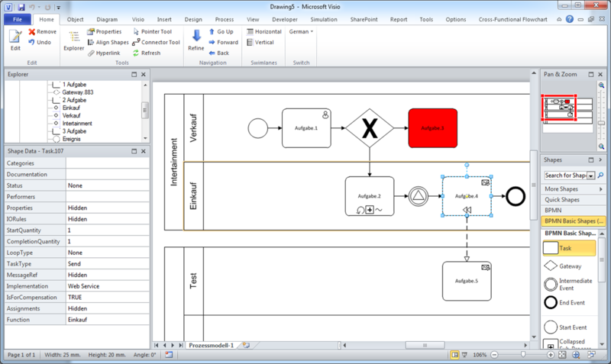This screenshot has width=611, height=364.
Task: Select Prozessmodell-1 page tab
Action: pos(212,346)
